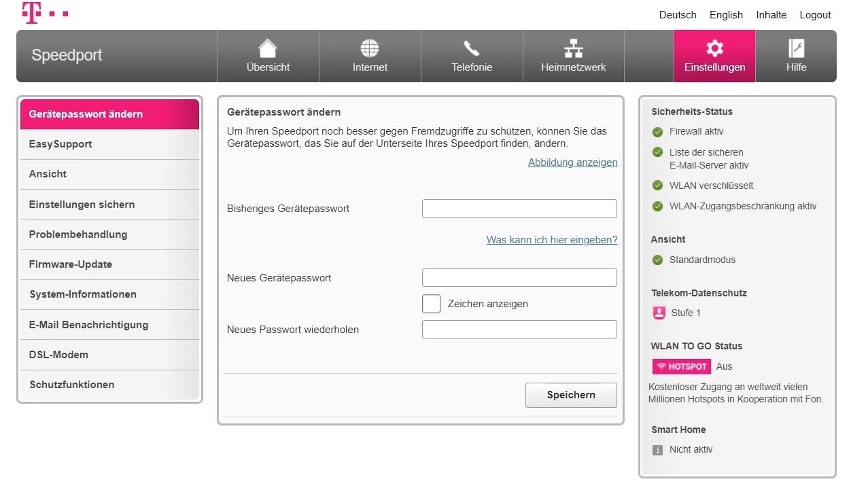
Task: Click the Smart Home info icon
Action: tap(657, 450)
